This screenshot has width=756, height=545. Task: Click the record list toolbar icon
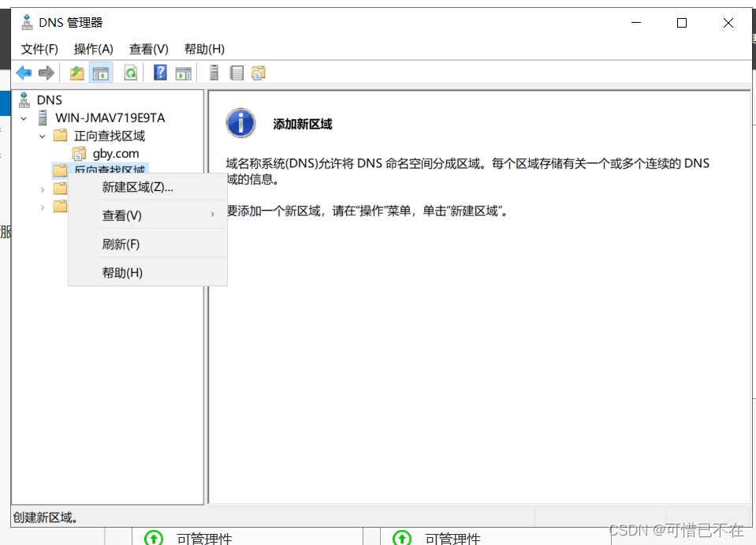236,73
